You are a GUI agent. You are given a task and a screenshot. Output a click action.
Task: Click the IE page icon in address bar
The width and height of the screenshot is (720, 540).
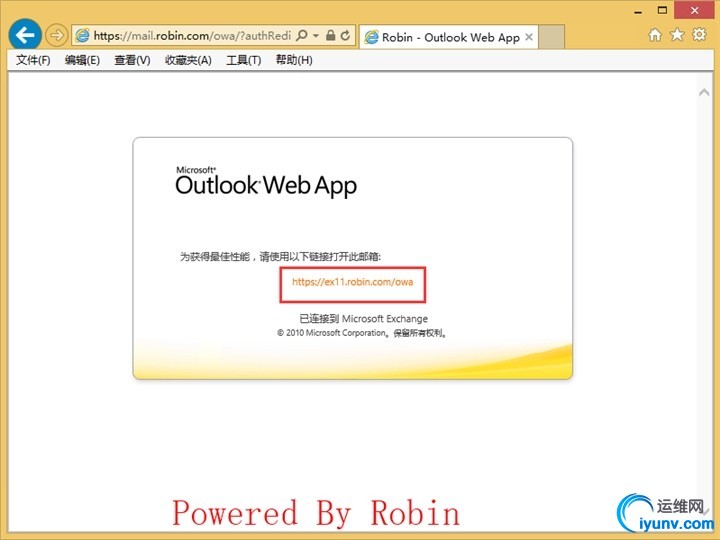pyautogui.click(x=83, y=35)
